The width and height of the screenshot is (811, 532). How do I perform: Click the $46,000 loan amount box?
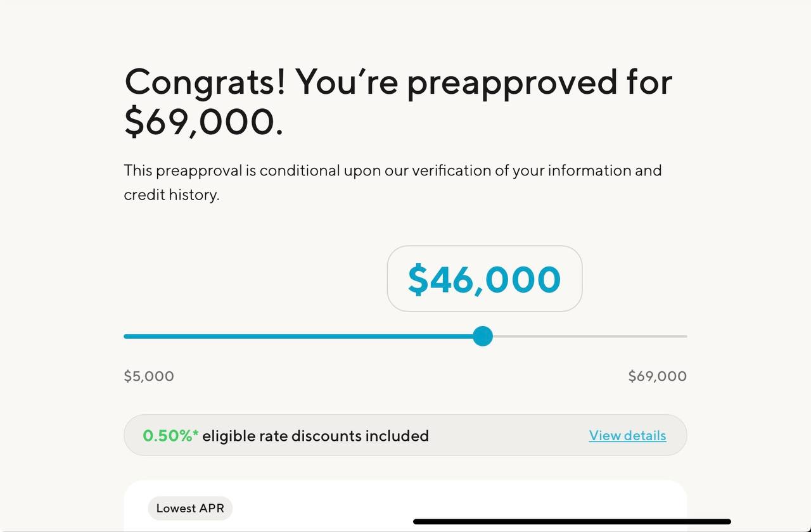[x=485, y=279]
